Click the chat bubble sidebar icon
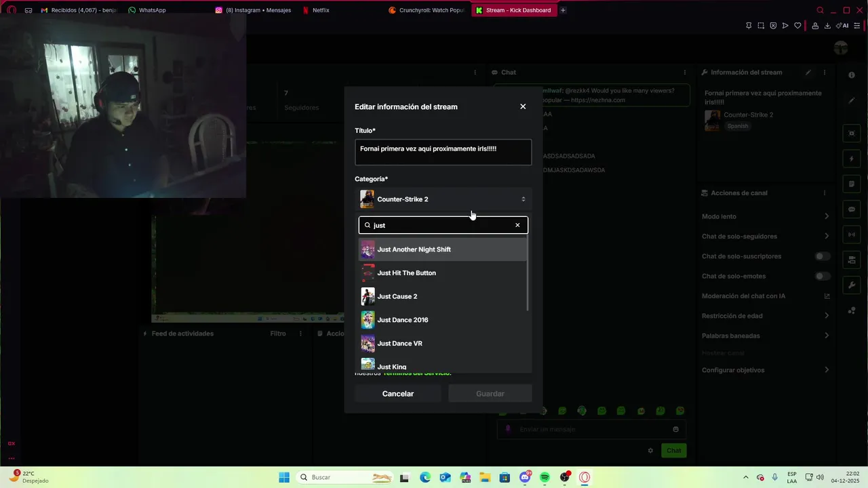The width and height of the screenshot is (868, 488). pyautogui.click(x=852, y=209)
